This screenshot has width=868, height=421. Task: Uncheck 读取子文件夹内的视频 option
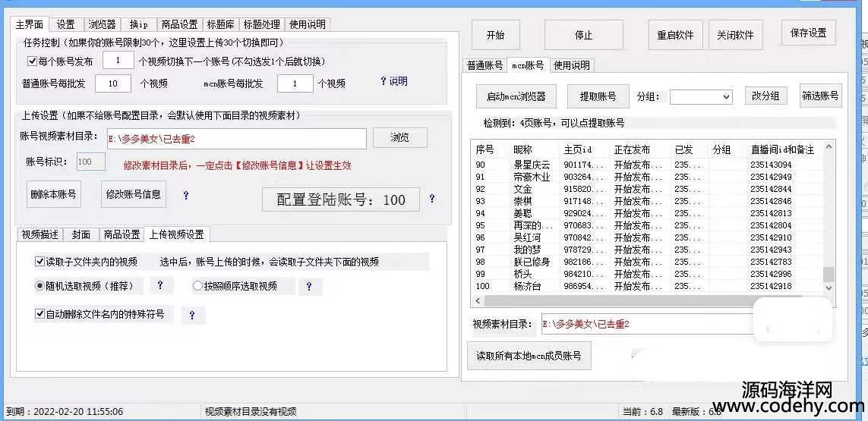coord(40,262)
